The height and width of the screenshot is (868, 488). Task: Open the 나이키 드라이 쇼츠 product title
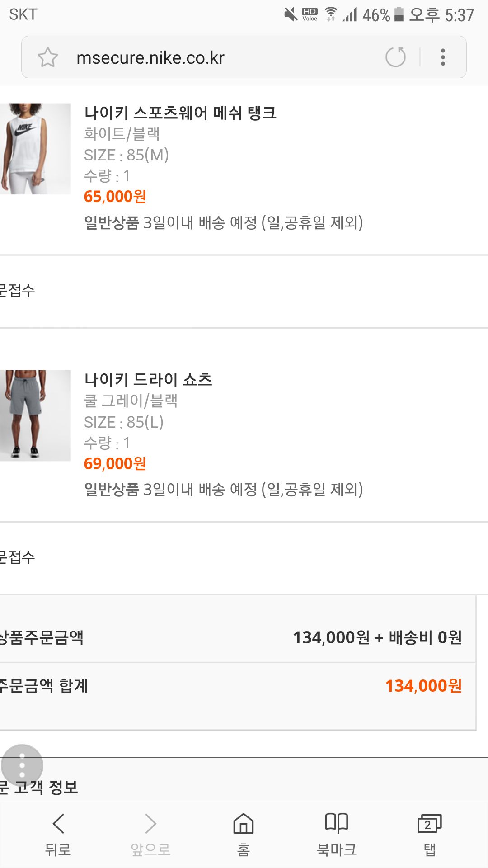coord(148,379)
